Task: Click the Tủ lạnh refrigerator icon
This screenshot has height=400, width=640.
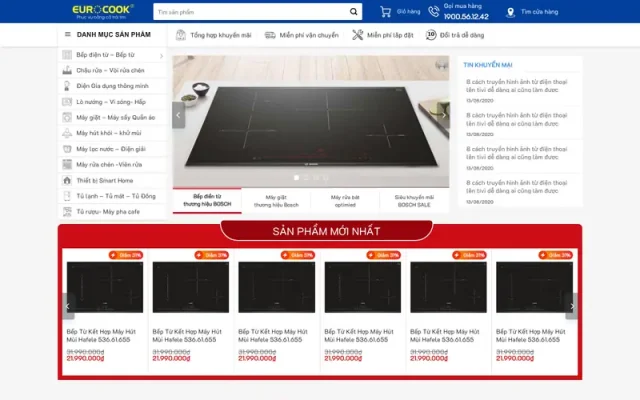Action: (67, 196)
